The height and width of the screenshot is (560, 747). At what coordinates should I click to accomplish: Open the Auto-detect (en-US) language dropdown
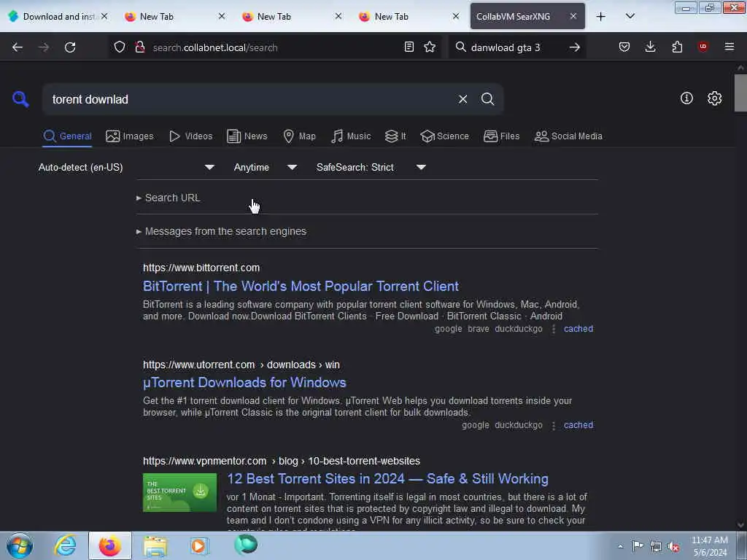point(126,167)
